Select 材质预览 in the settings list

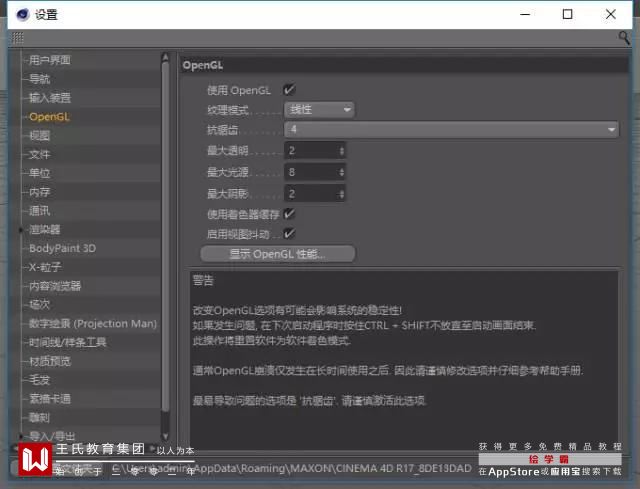[50, 361]
